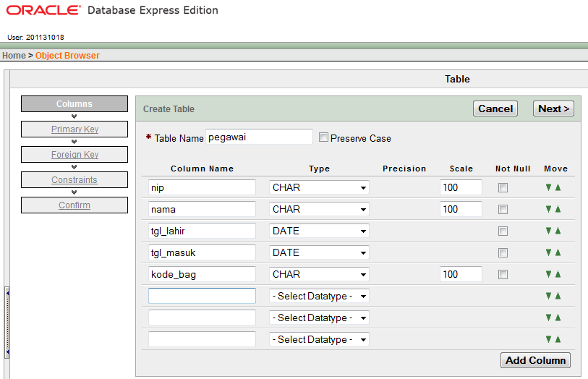The image size is (588, 379).
Task: Click the Next button
Action: tap(554, 108)
